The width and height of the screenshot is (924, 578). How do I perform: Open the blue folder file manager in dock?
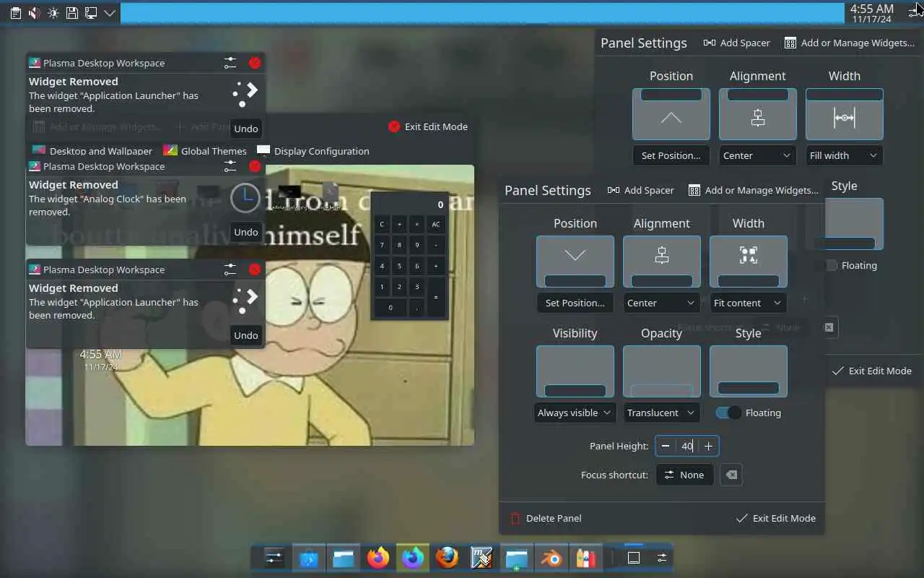point(343,558)
